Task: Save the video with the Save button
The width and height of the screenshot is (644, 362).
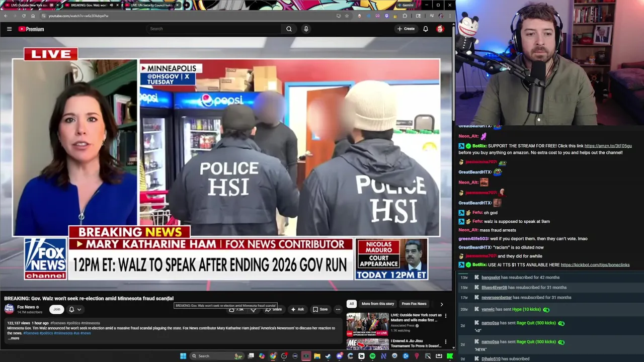Action: click(320, 309)
